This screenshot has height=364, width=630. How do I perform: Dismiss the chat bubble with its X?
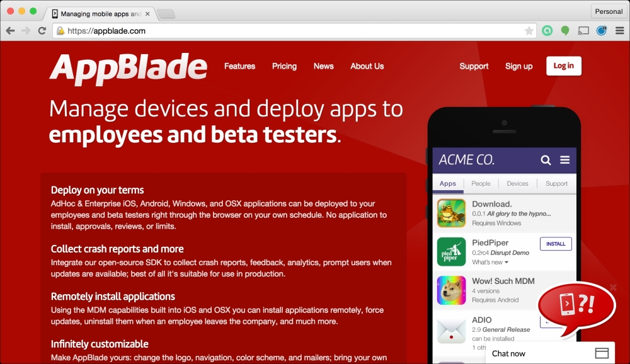[x=613, y=287]
